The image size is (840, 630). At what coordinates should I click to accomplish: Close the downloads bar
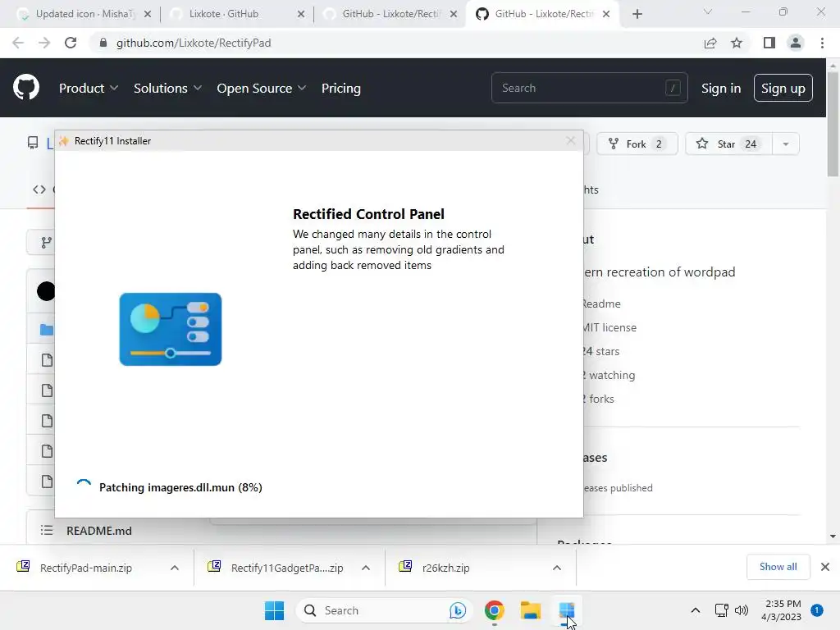[x=825, y=567]
